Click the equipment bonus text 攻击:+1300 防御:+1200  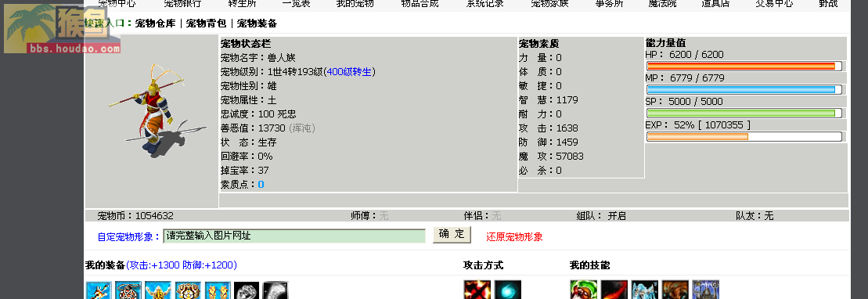182,265
